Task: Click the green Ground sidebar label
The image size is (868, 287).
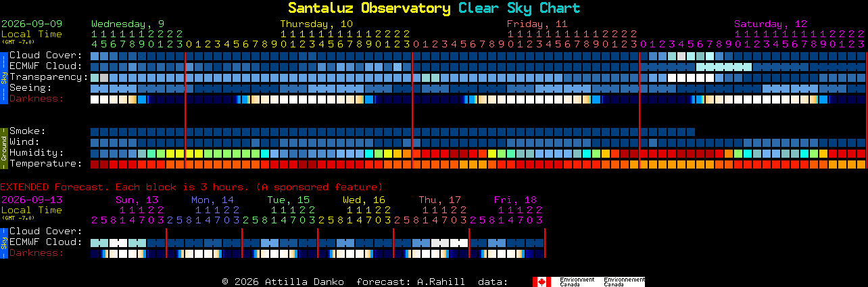Action: 3,148
